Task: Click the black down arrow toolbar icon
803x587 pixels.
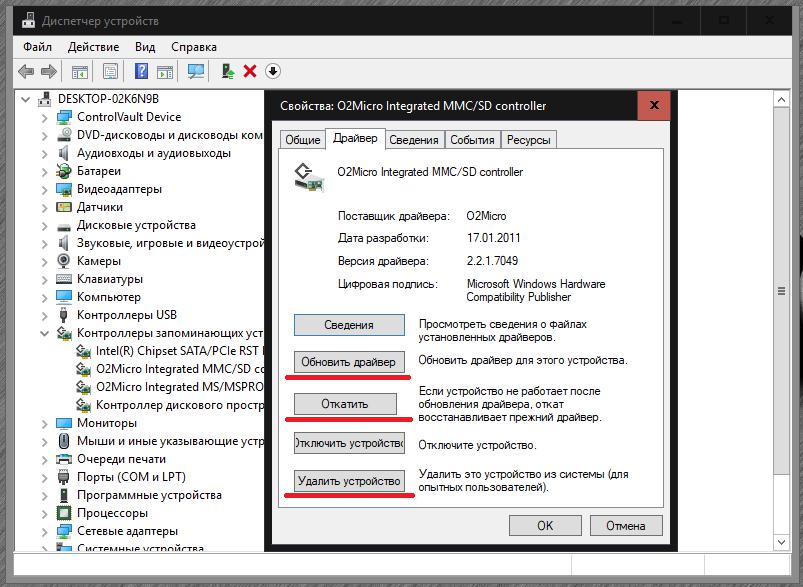Action: (x=273, y=71)
